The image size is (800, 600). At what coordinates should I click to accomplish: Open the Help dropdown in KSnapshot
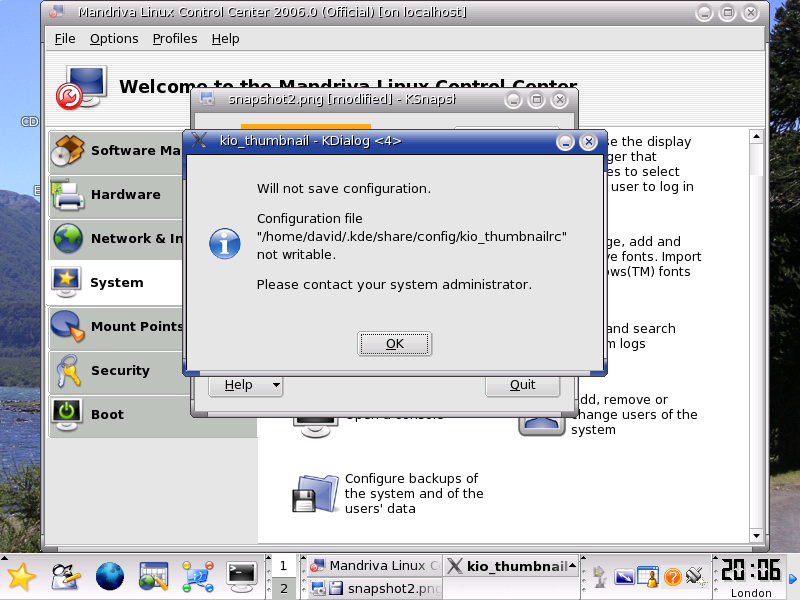pos(245,385)
